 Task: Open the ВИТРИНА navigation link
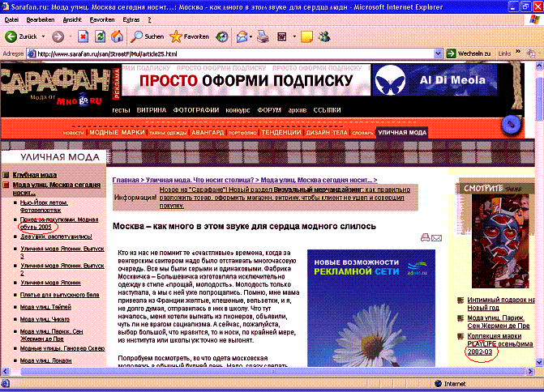[152, 110]
